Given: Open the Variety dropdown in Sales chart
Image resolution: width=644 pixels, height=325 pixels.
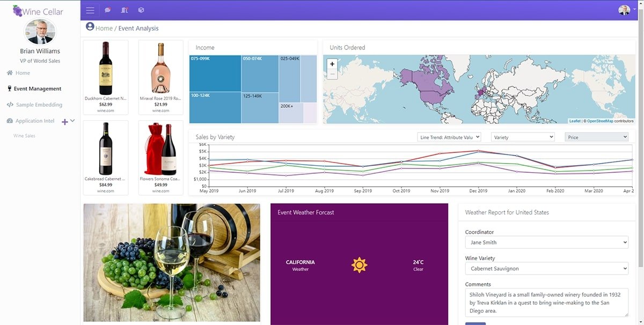Looking at the screenshot, I should [523, 137].
